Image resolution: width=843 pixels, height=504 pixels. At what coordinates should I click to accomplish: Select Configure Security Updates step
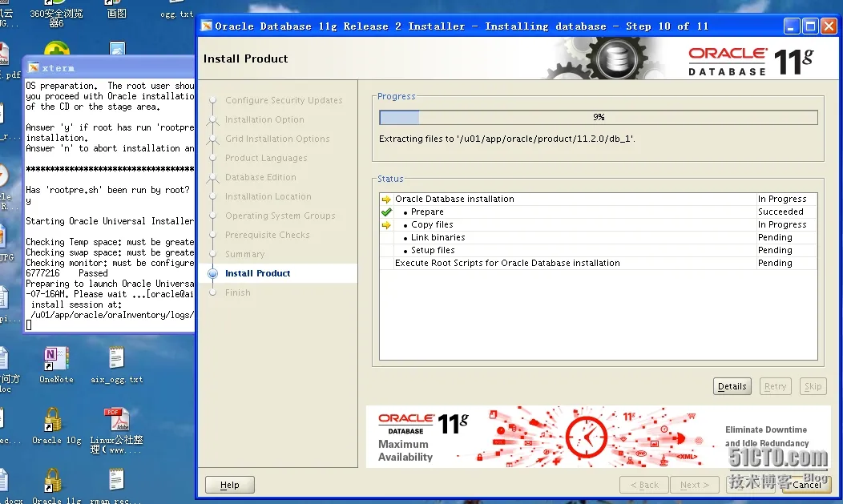point(284,100)
